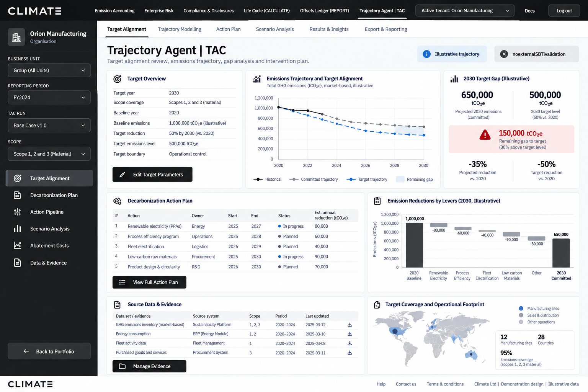Click the Emissions Trajectory chart icon

coord(257,79)
